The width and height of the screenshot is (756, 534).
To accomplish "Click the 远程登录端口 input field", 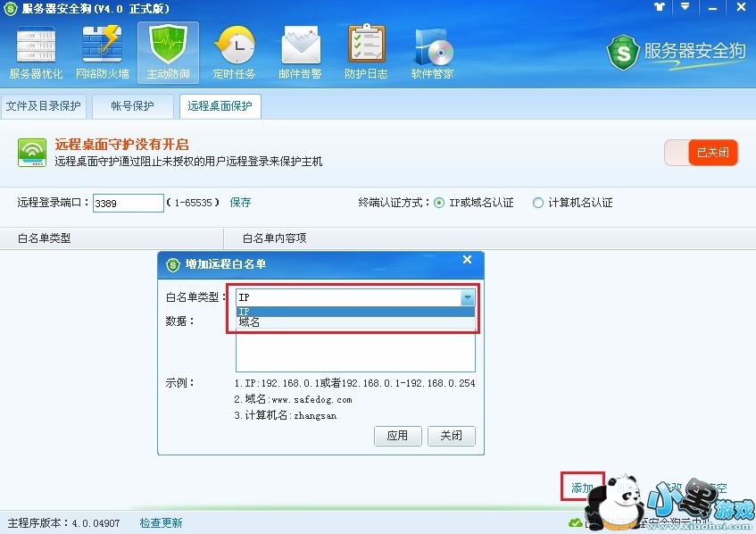I will 129,203.
